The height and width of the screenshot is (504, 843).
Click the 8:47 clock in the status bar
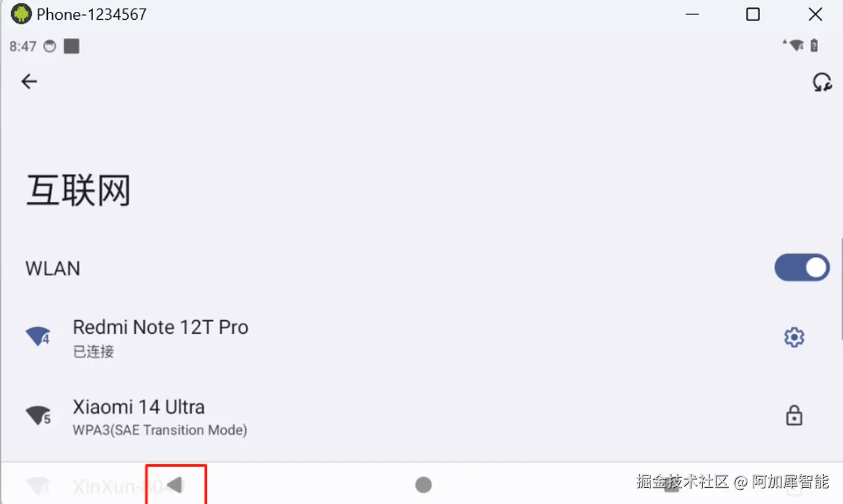(x=23, y=47)
